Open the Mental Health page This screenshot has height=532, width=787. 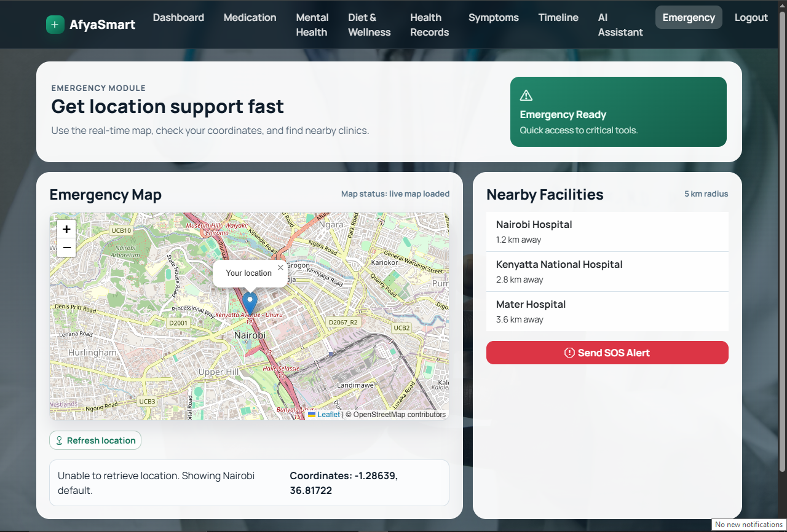312,25
